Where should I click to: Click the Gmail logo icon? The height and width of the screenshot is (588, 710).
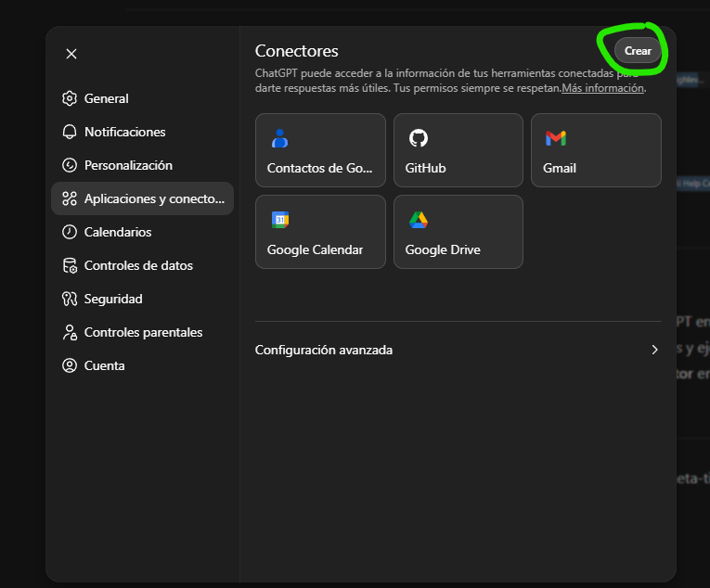click(x=556, y=138)
